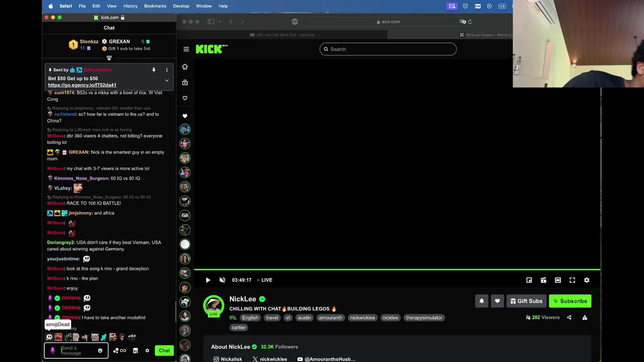
Task: Collapse the pinned message chevron
Action: [167, 80]
